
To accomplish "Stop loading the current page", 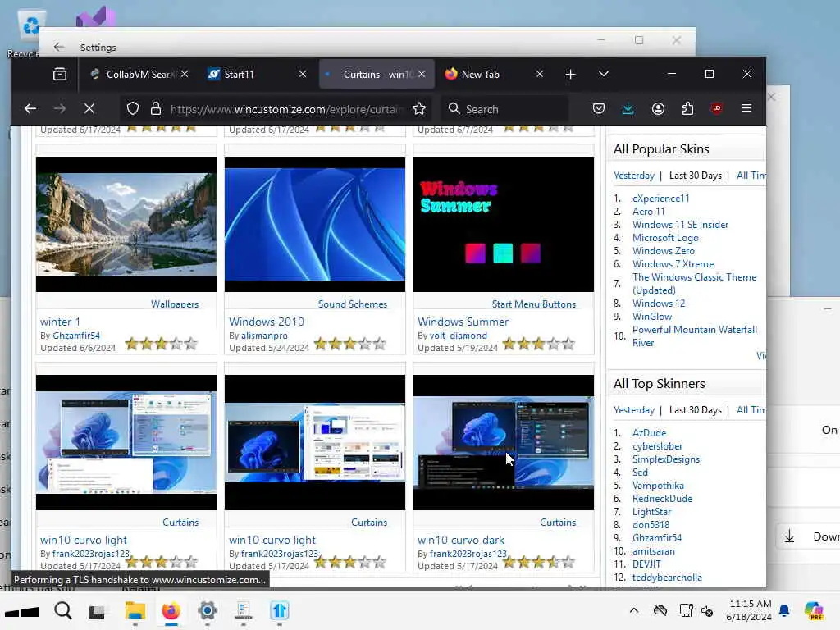I will coord(89,109).
